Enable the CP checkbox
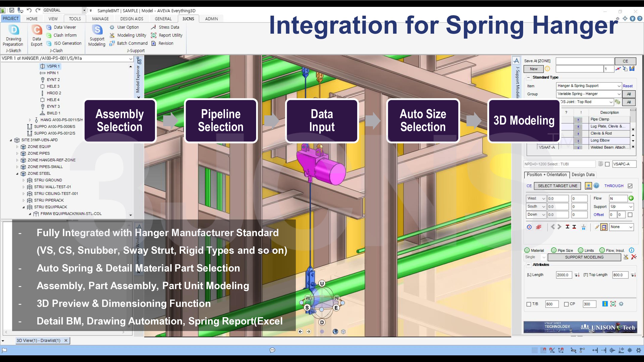Screen dimensions: 644x362 tap(567, 304)
